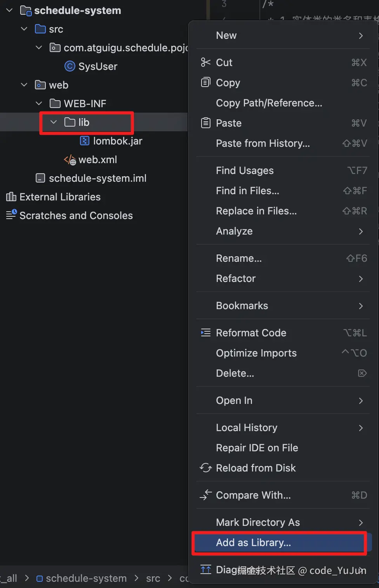Click the lombok.jar archive icon
Image resolution: width=379 pixels, height=588 pixels.
pyautogui.click(x=84, y=141)
